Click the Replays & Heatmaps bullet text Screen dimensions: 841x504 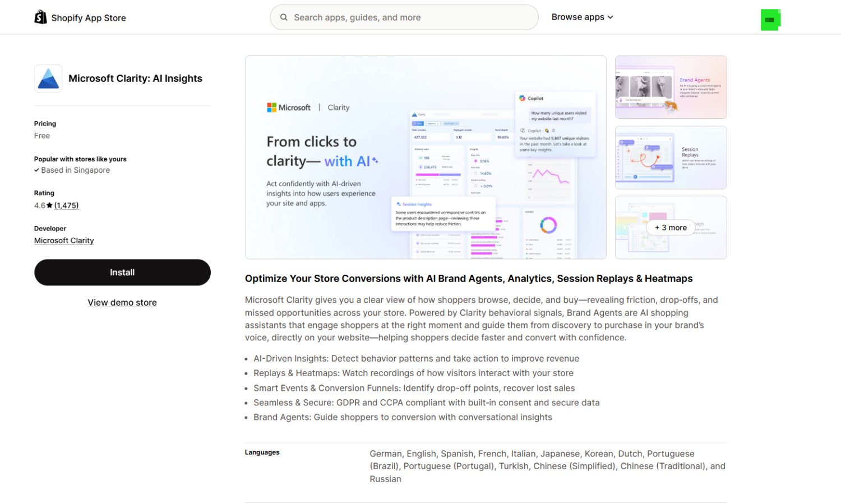click(x=413, y=373)
